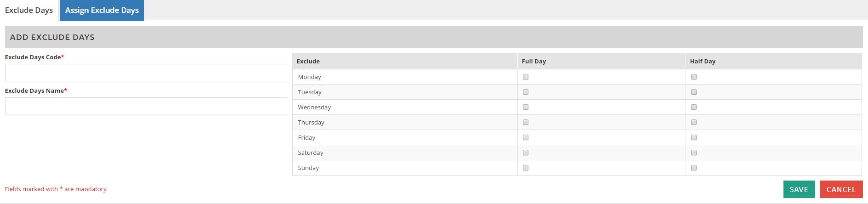Mark Friday as Half Day excluded
The height and width of the screenshot is (204, 868).
694,138
